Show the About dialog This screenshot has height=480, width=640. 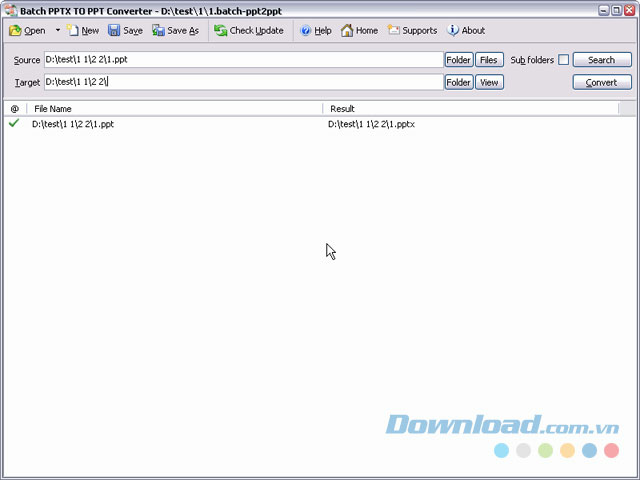click(x=466, y=31)
